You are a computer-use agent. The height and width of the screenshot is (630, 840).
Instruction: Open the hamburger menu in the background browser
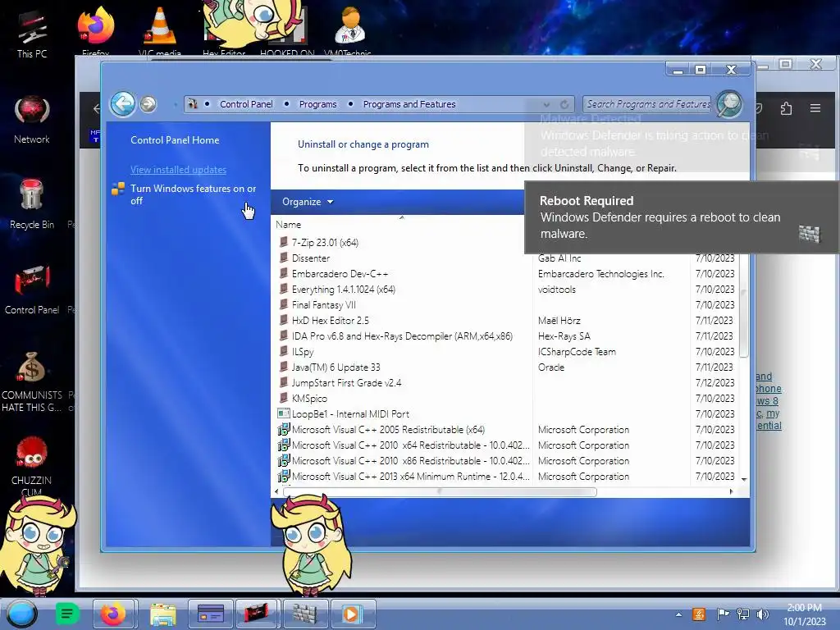[x=815, y=108]
